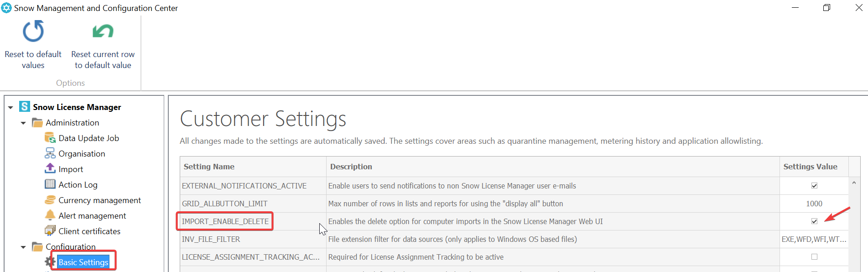Viewport: 868px width, 272px height.
Task: Click the Currency management coins icon
Action: (x=50, y=200)
